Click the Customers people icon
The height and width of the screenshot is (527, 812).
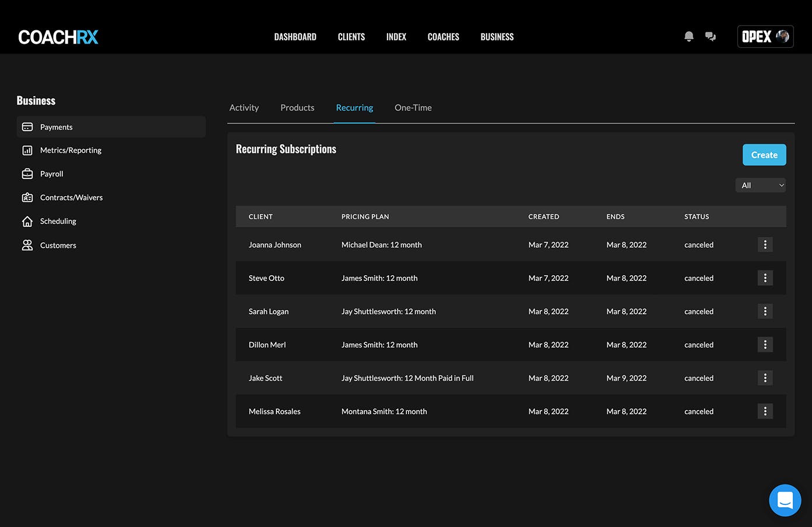click(x=27, y=245)
